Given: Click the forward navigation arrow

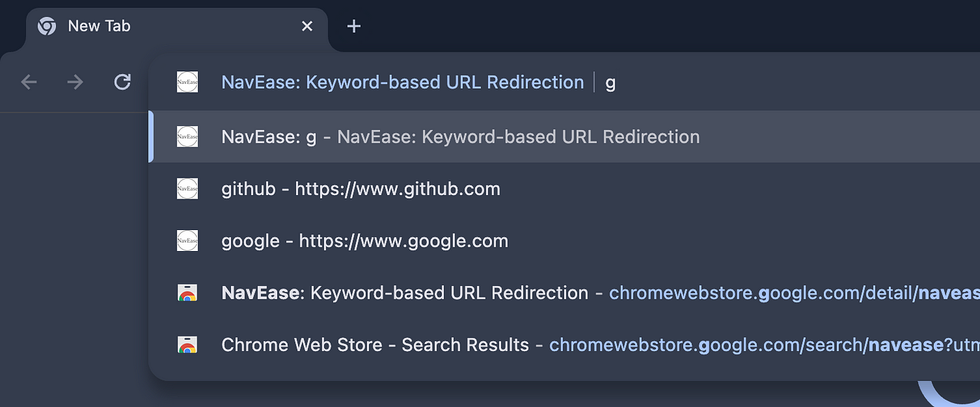Looking at the screenshot, I should pyautogui.click(x=75, y=83).
